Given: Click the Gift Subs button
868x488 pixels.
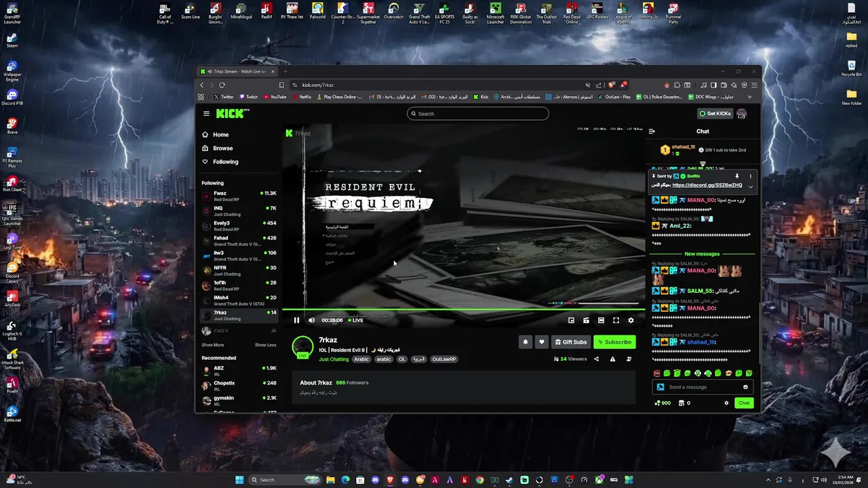Looking at the screenshot, I should click(570, 342).
